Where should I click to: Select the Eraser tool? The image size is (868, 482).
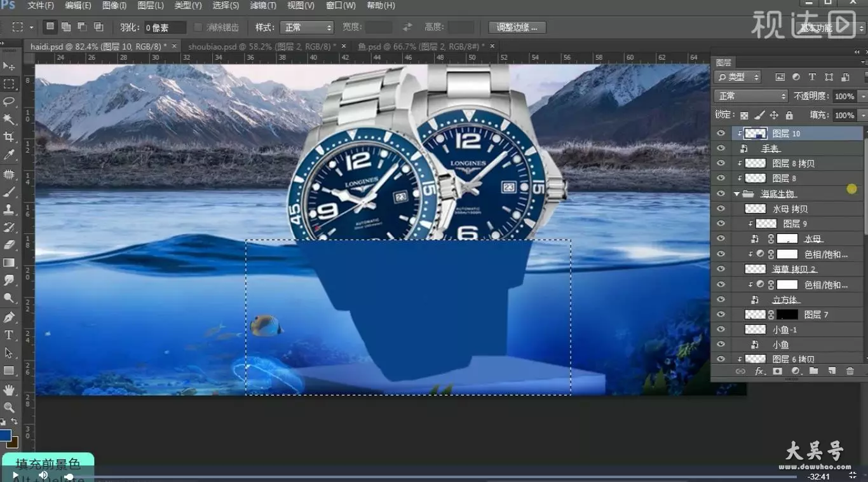9,245
